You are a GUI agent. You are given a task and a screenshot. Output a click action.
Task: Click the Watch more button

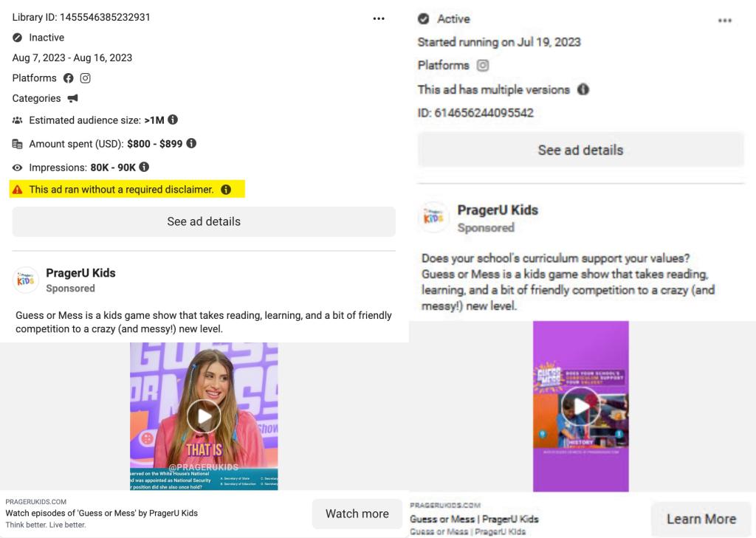(x=357, y=514)
